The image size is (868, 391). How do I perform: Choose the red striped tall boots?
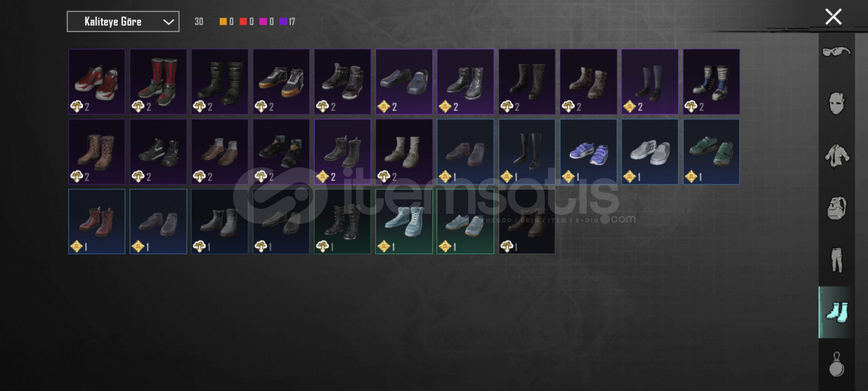(x=158, y=82)
